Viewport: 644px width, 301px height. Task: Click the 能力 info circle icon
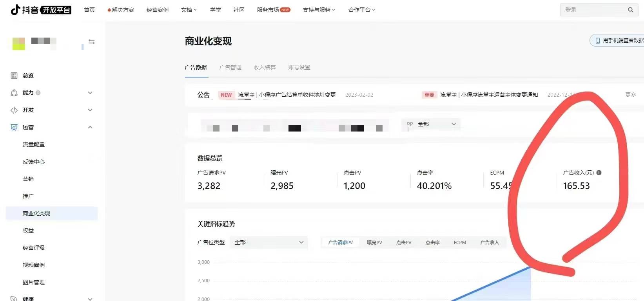38,93
